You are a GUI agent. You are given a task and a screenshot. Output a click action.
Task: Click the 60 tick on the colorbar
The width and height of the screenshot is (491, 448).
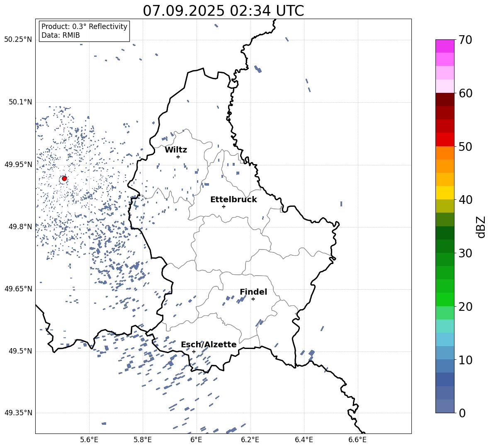pos(465,93)
